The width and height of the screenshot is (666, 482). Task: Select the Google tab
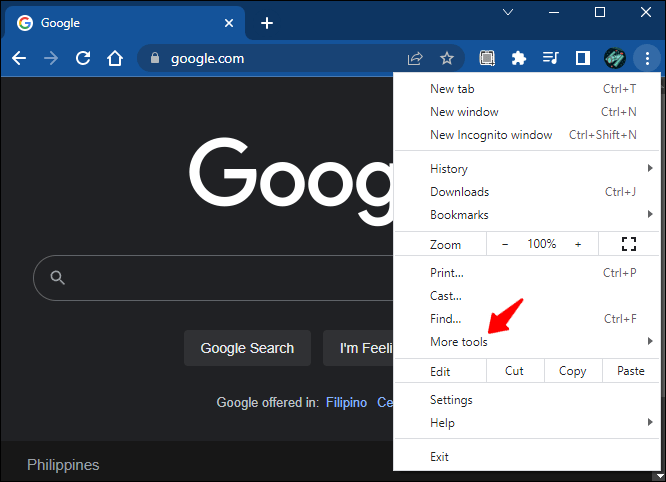(x=123, y=23)
